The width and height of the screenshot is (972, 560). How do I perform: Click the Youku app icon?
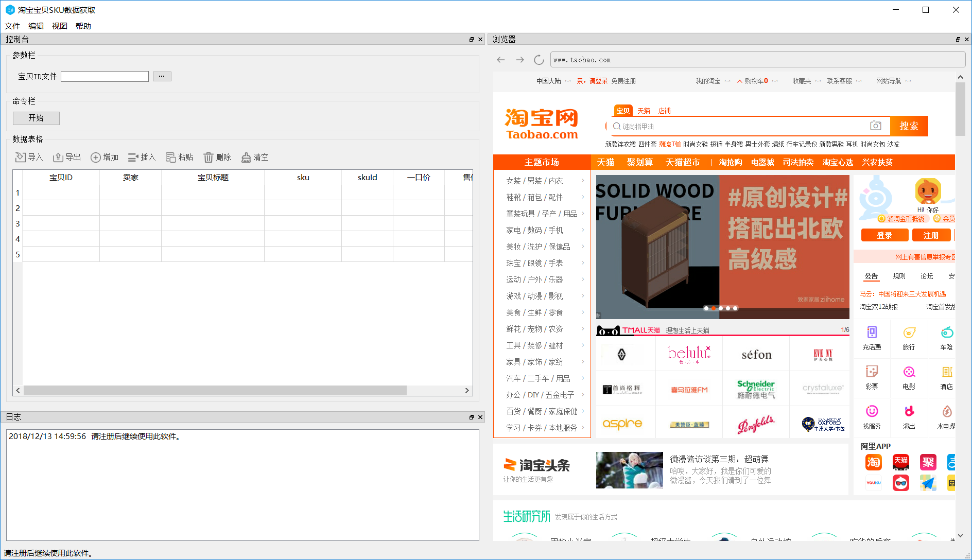[x=874, y=483]
